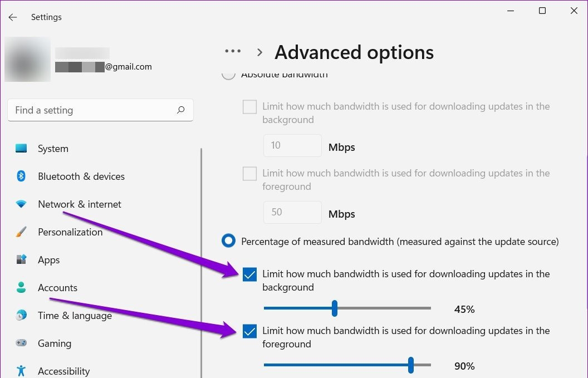The height and width of the screenshot is (378, 588).
Task: Select the Network & internet Wi-Fi icon
Action: click(x=21, y=204)
